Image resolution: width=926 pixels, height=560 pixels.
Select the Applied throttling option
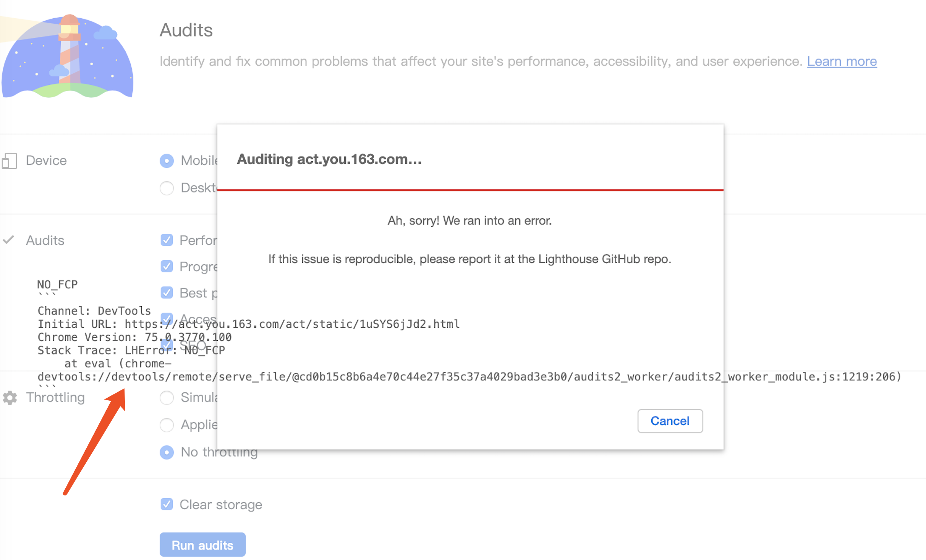[167, 425]
